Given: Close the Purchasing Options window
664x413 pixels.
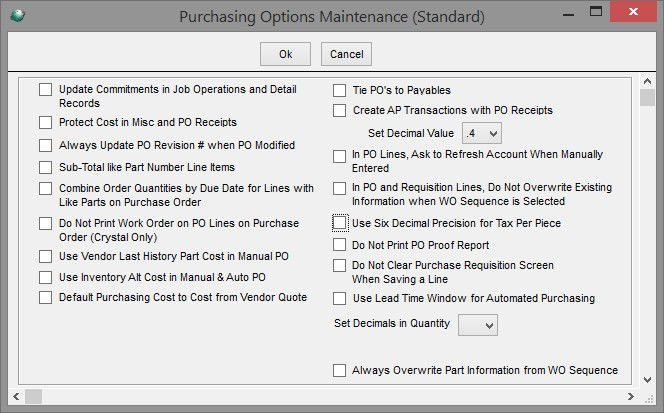Looking at the screenshot, I should tap(633, 11).
